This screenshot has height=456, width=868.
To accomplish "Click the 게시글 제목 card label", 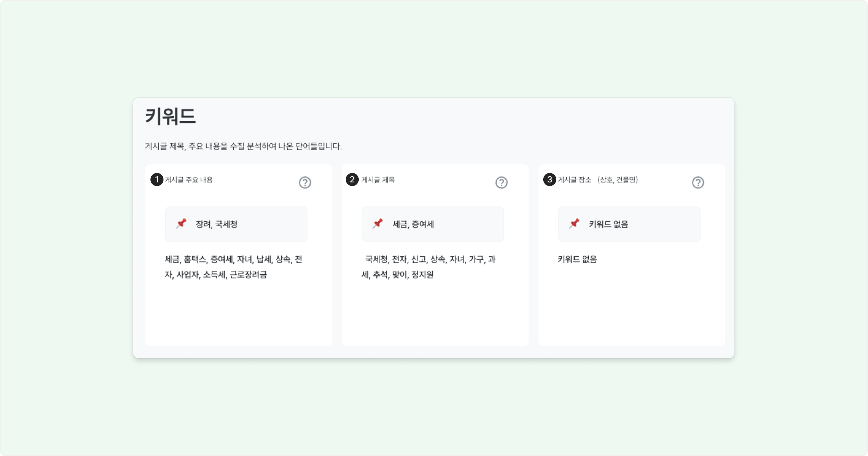I will 378,180.
